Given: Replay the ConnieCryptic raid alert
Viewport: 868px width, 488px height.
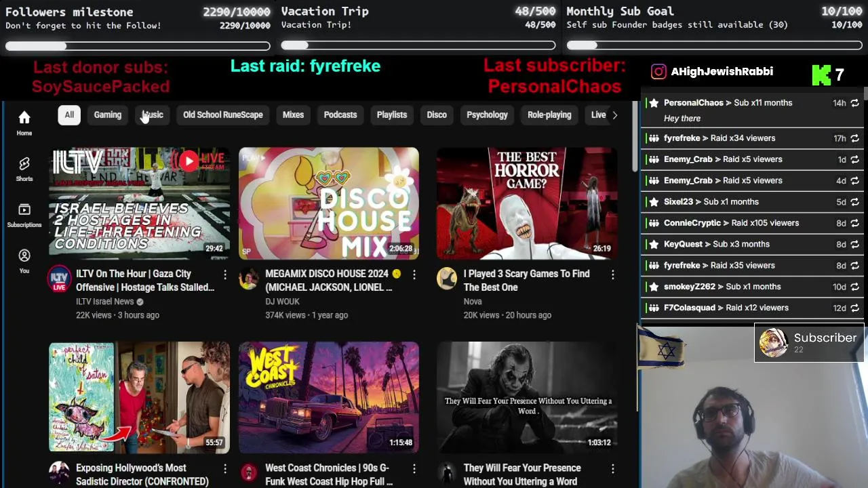Looking at the screenshot, I should [854, 223].
